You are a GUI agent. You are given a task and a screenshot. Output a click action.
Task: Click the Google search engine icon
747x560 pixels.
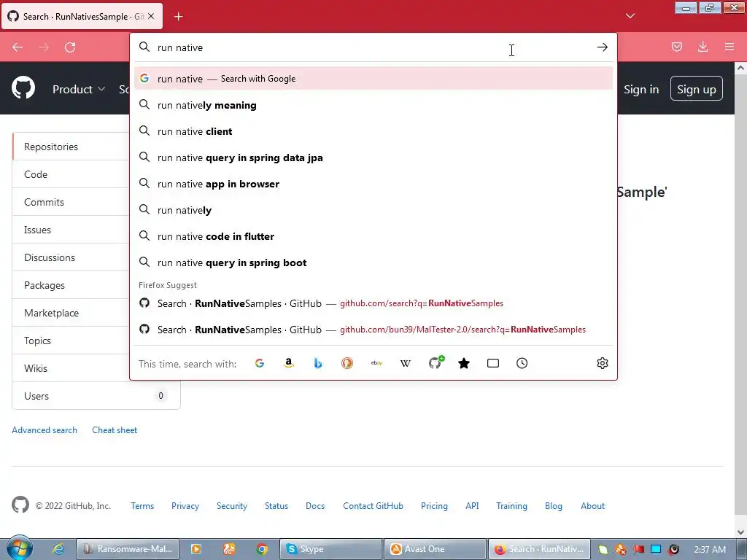[260, 363]
